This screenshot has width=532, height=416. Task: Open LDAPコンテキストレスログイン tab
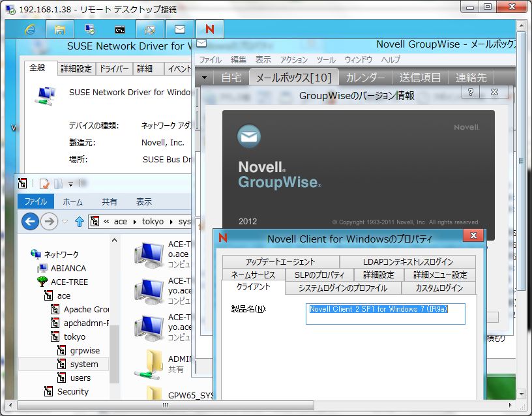pyautogui.click(x=408, y=261)
